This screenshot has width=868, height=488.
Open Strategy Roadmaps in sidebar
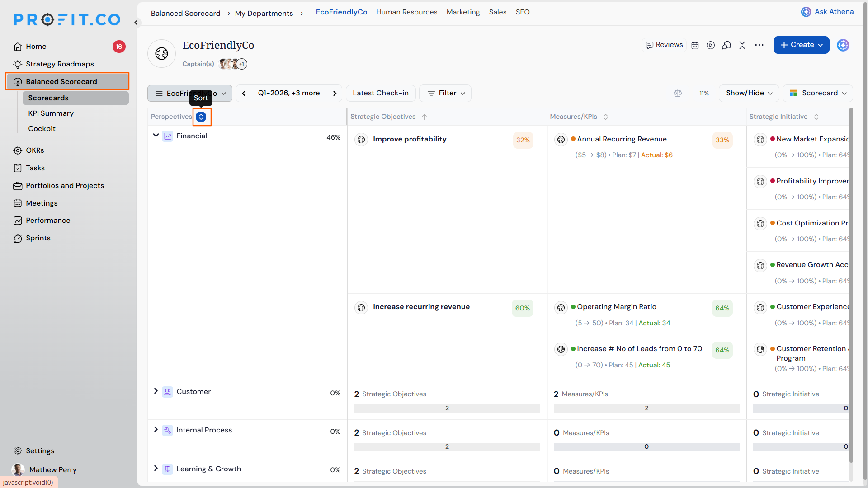60,64
